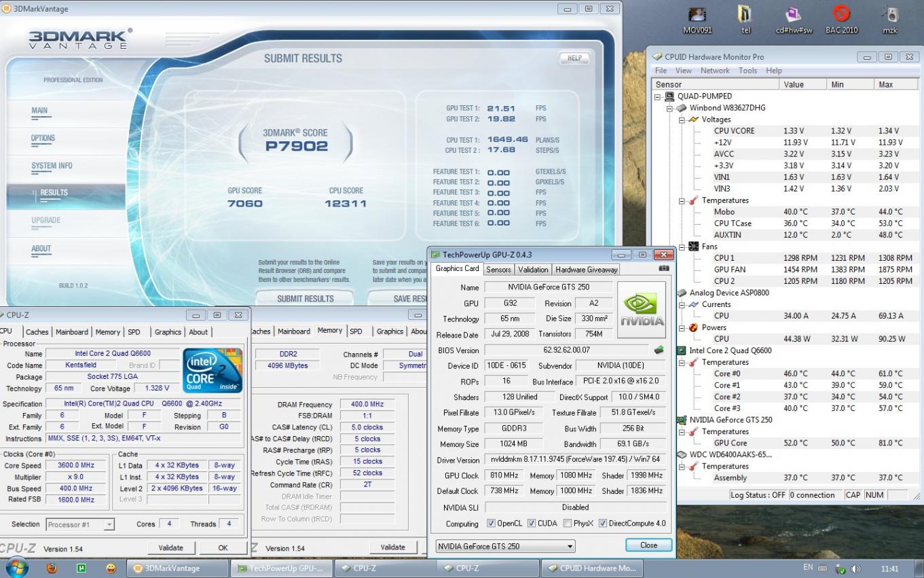The width and height of the screenshot is (924, 578).
Task: Open the BAC 2010 desktop icon
Action: tap(842, 20)
